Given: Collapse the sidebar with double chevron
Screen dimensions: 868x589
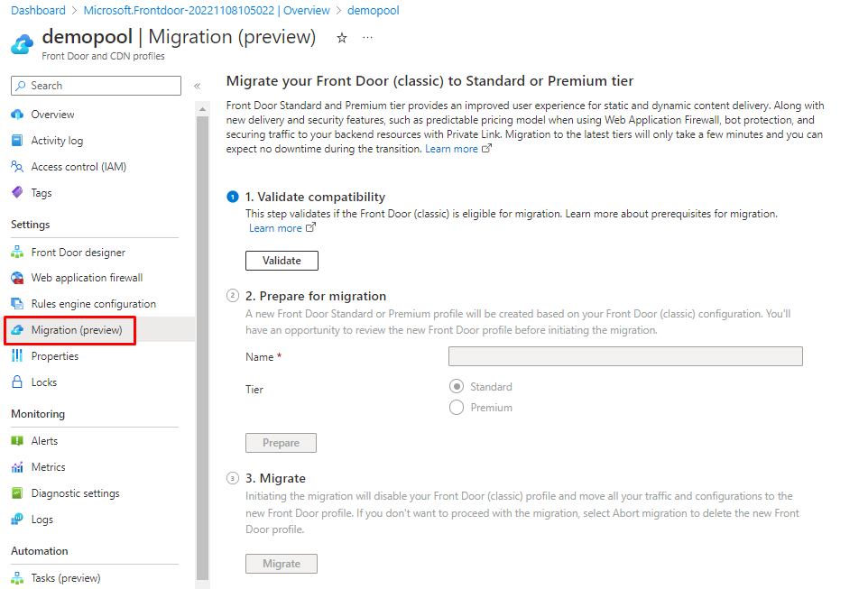Looking at the screenshot, I should pyautogui.click(x=197, y=86).
